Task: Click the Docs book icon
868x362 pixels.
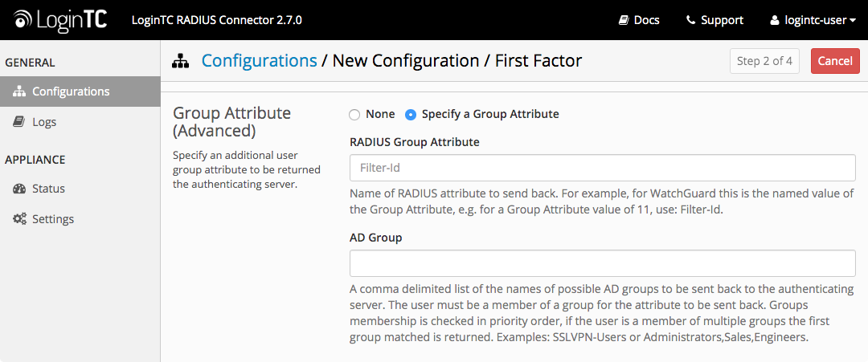Action: [624, 20]
